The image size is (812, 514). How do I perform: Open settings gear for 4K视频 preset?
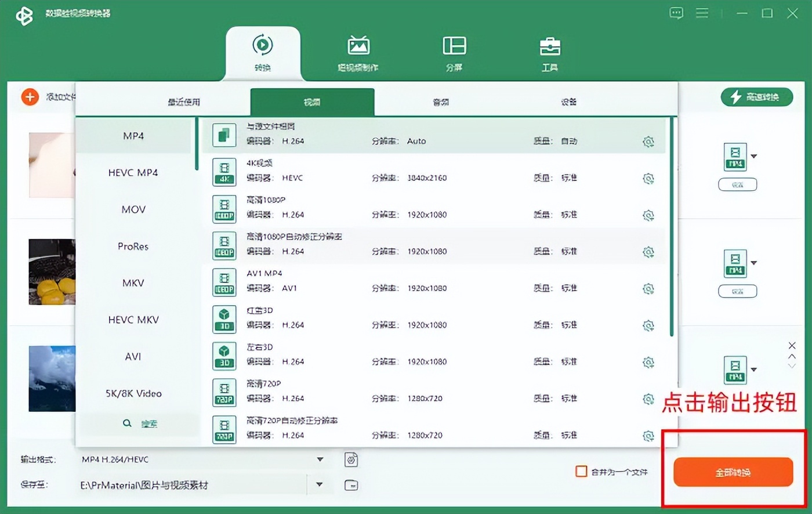[648, 178]
